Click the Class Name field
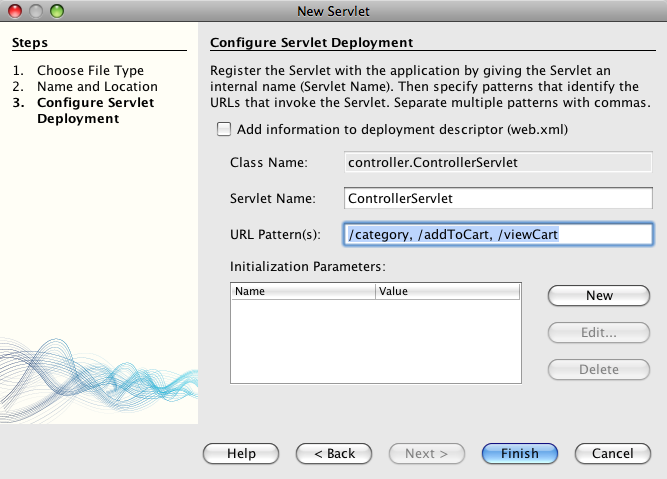The image size is (667, 479). pos(497,162)
